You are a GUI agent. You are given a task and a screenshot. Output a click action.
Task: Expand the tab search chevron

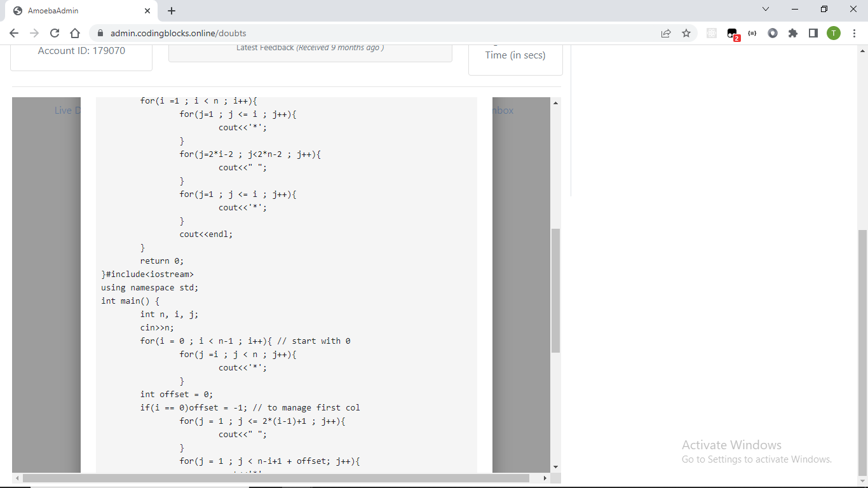coord(766,10)
